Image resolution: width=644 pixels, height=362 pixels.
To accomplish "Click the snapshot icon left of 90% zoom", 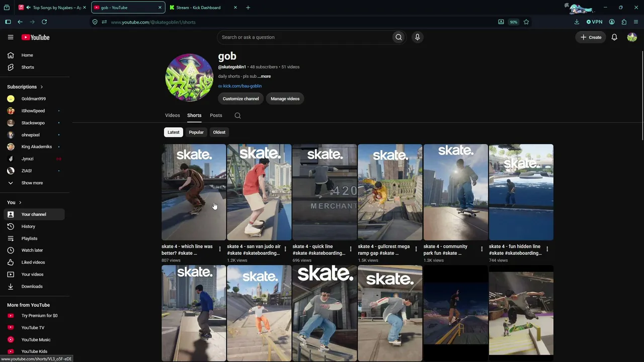I will [501, 22].
